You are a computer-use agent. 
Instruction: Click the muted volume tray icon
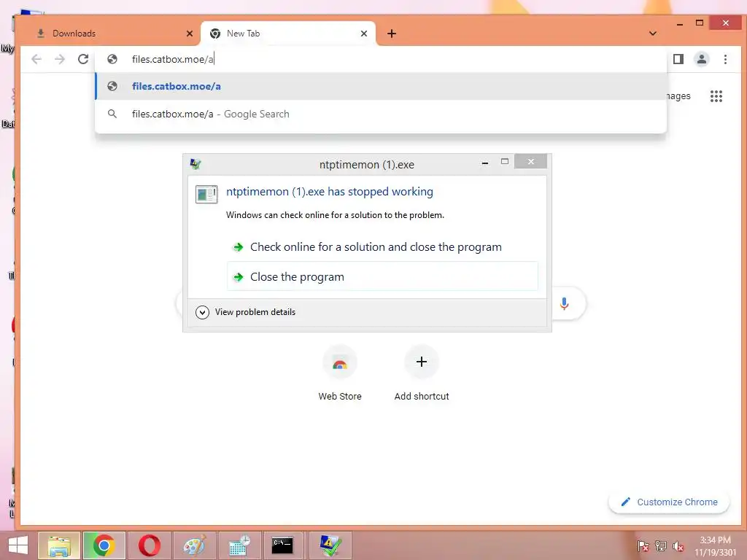pyautogui.click(x=678, y=545)
